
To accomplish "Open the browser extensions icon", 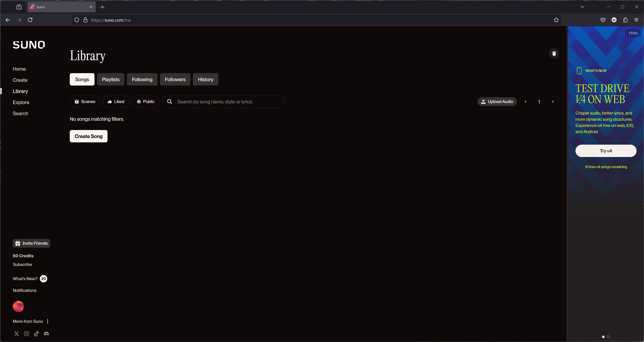I will [625, 20].
